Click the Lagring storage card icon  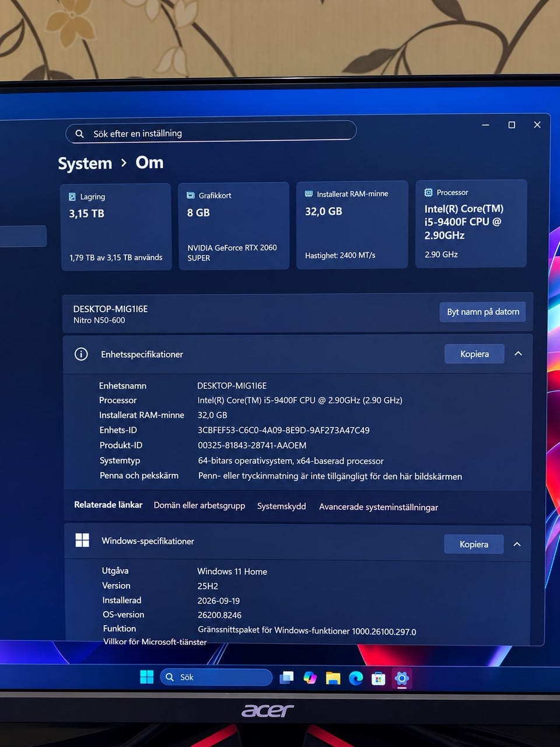72,197
